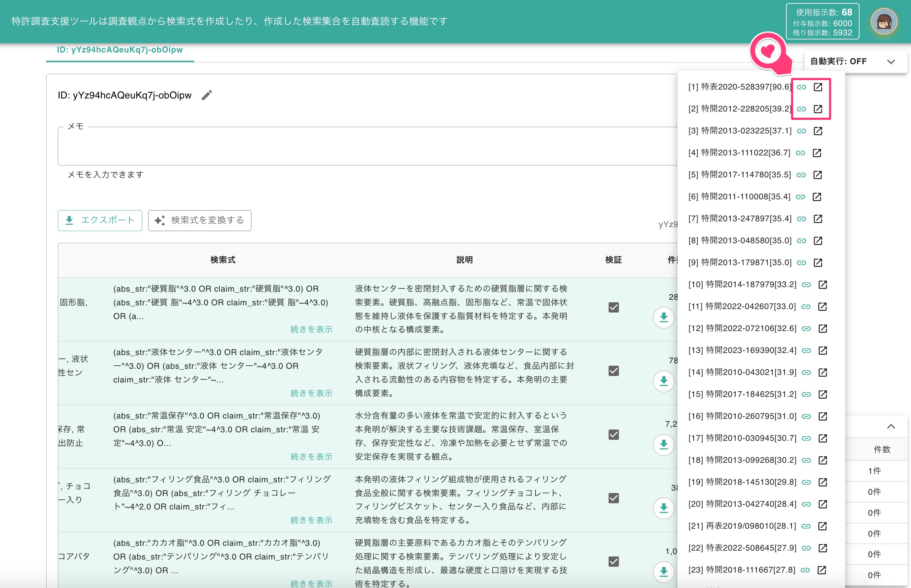The image size is (911, 588).
Task: Click the 1件 count cell
Action: click(875, 471)
